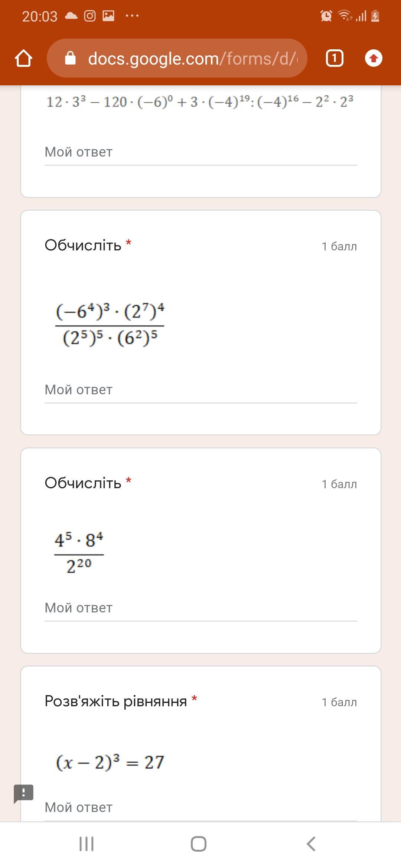
Task: Open Android recent apps button
Action: [x=87, y=844]
